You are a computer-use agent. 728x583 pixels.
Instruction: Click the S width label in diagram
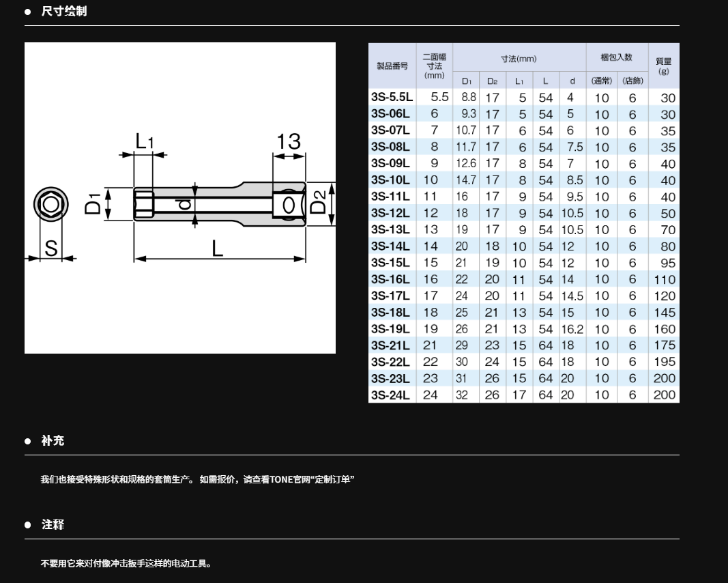(x=51, y=249)
